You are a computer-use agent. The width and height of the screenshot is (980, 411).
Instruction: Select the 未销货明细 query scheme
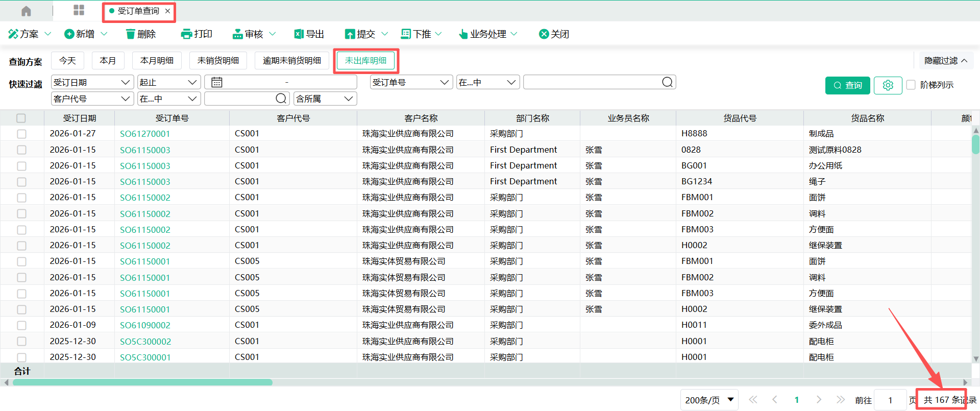click(x=218, y=61)
